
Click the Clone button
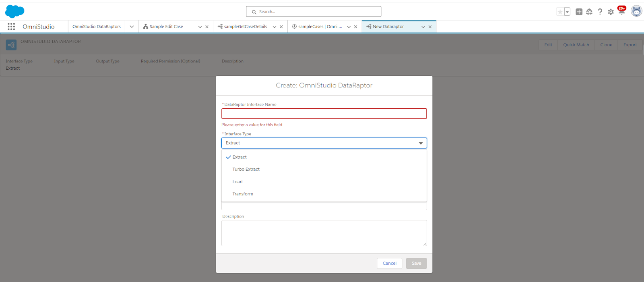606,45
